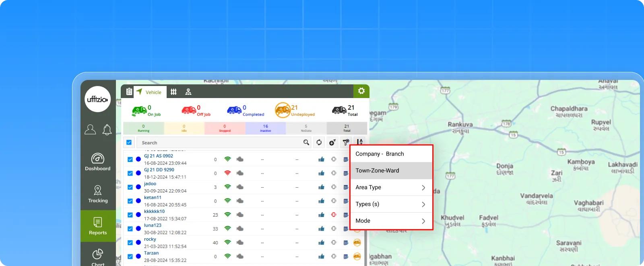Open the green settings gear
This screenshot has height=266, width=644.
pyautogui.click(x=361, y=91)
